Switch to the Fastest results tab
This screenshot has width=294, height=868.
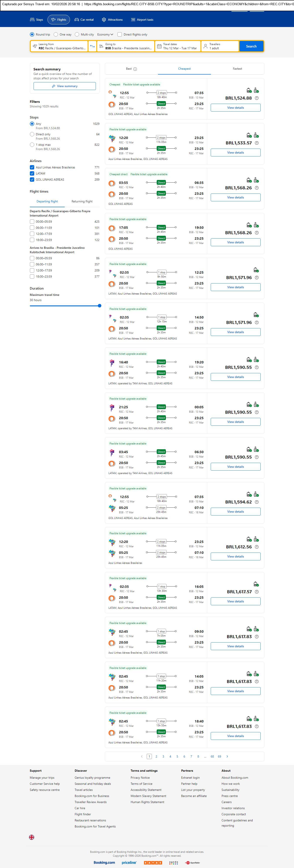click(x=237, y=69)
